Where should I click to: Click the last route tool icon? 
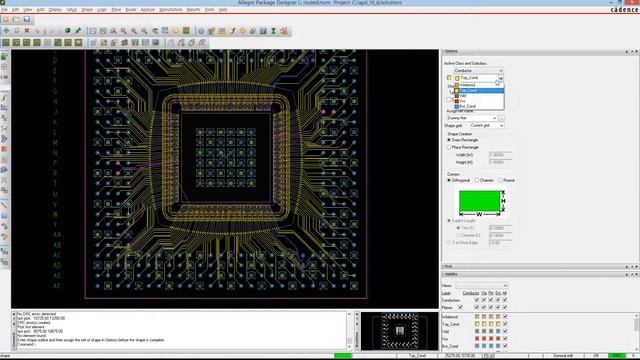point(202,42)
